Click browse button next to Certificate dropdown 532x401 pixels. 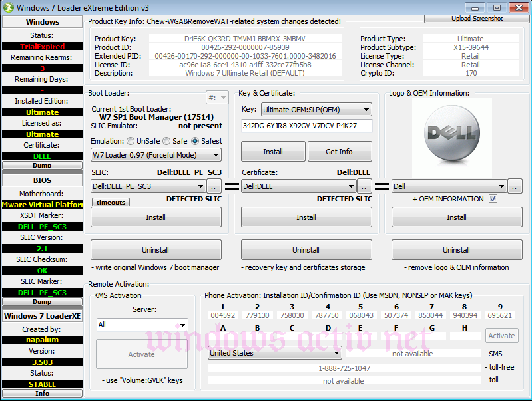tap(364, 186)
